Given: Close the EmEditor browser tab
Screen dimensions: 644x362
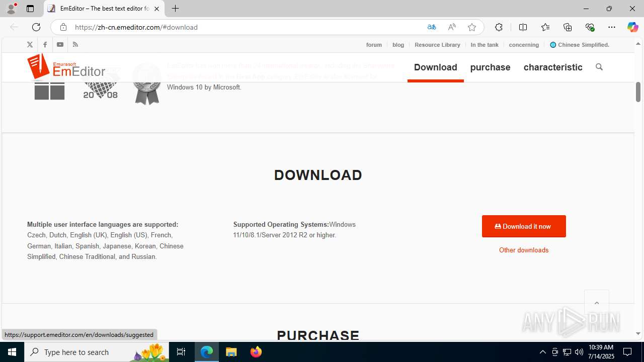Looking at the screenshot, I should [156, 9].
